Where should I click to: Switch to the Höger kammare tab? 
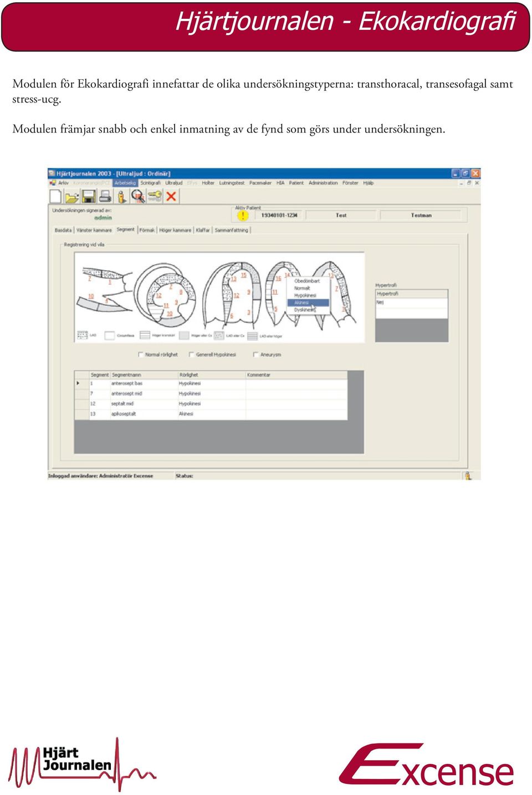(x=175, y=230)
